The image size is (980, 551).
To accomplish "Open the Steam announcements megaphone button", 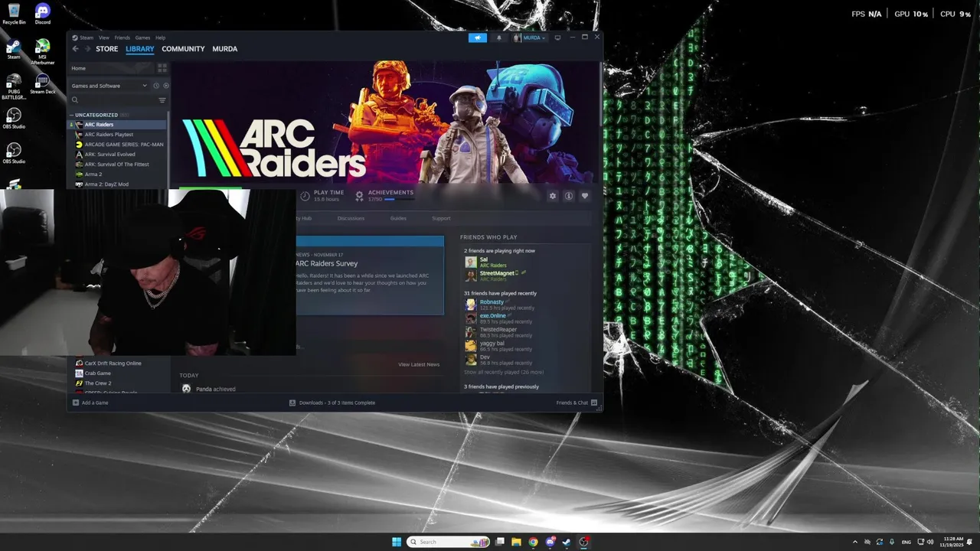I will tap(478, 37).
